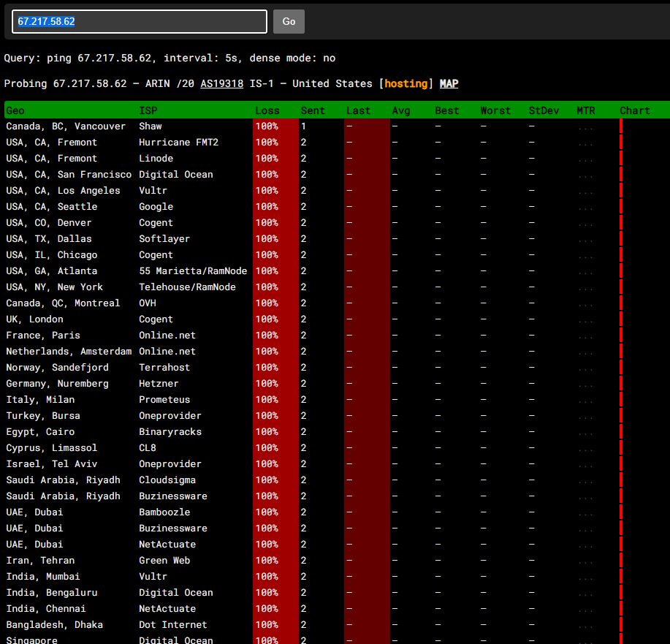The width and height of the screenshot is (670, 644).
Task: Click the Chart column header
Action: [634, 110]
